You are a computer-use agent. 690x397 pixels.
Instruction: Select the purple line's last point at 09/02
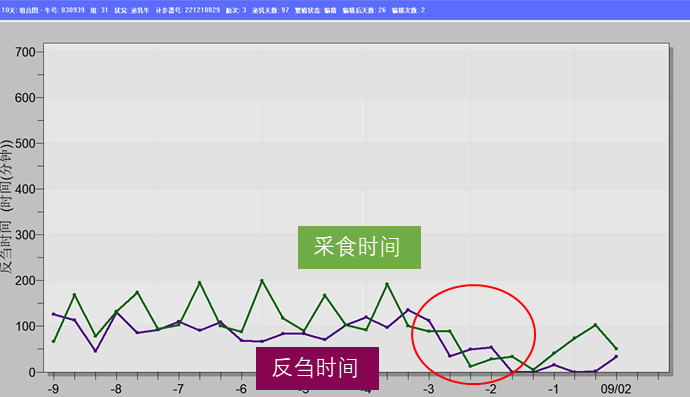coord(616,357)
